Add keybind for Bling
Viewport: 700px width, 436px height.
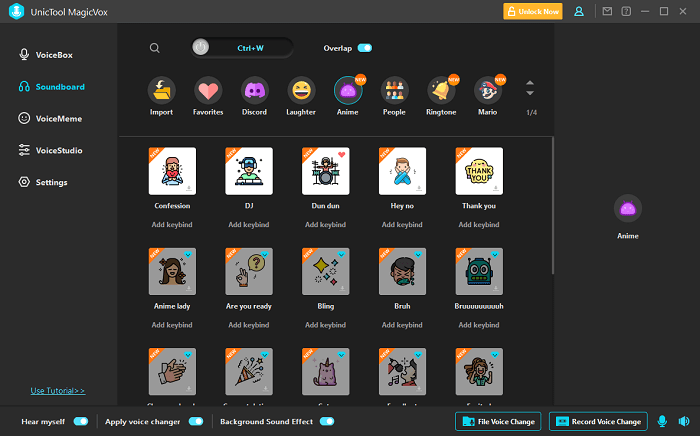coord(325,325)
